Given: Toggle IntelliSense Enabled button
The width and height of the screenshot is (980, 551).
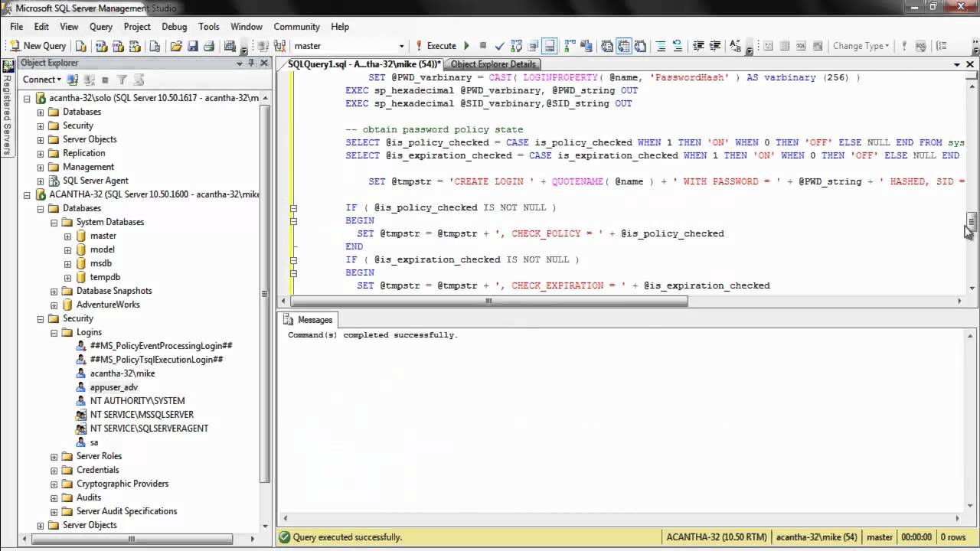Looking at the screenshot, I should tap(550, 46).
